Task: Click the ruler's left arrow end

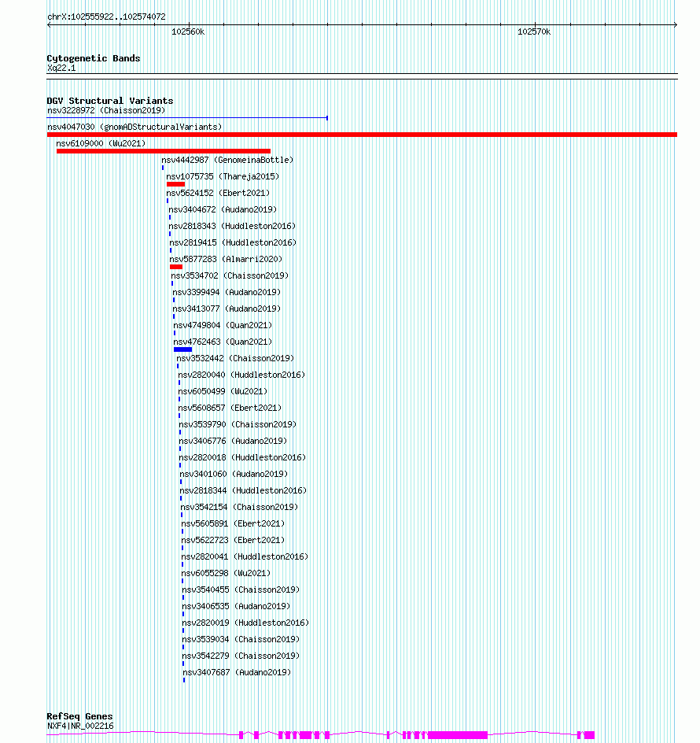Action: coord(49,24)
